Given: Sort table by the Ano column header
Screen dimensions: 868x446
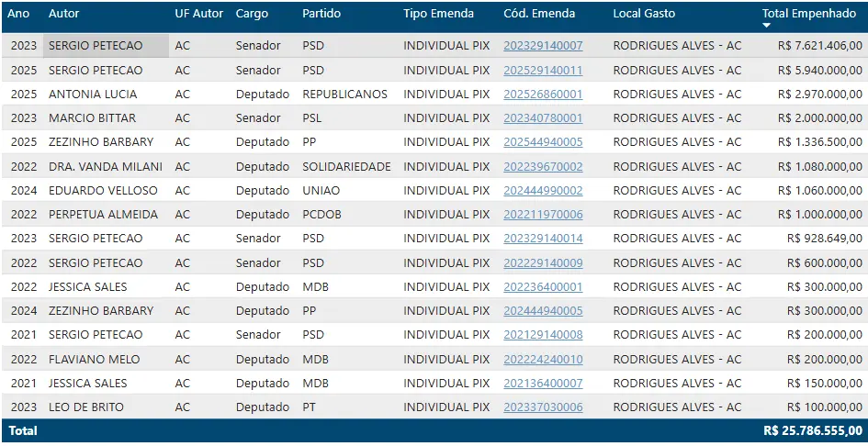Looking at the screenshot, I should pyautogui.click(x=18, y=14).
